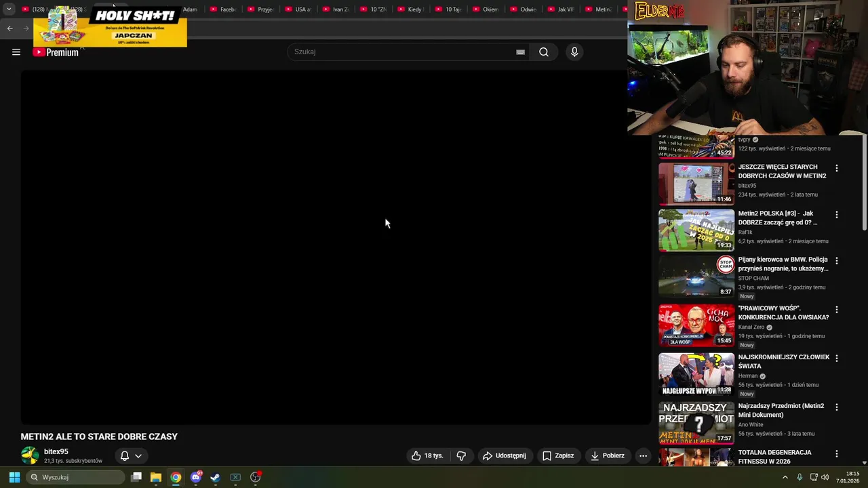Click the Windows taskbar Wyszukaj search box
This screenshot has height=488, width=868.
pyautogui.click(x=76, y=477)
